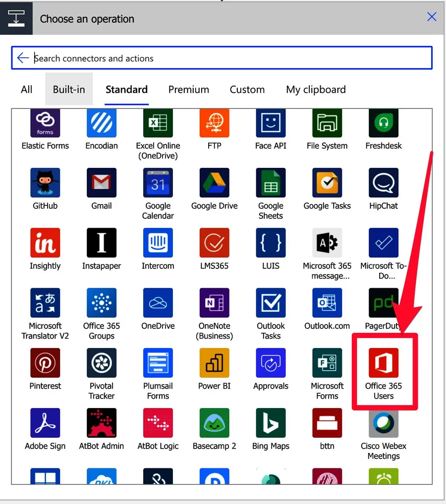The width and height of the screenshot is (446, 504).
Task: Switch to the Built-in tab
Action: coord(69,90)
